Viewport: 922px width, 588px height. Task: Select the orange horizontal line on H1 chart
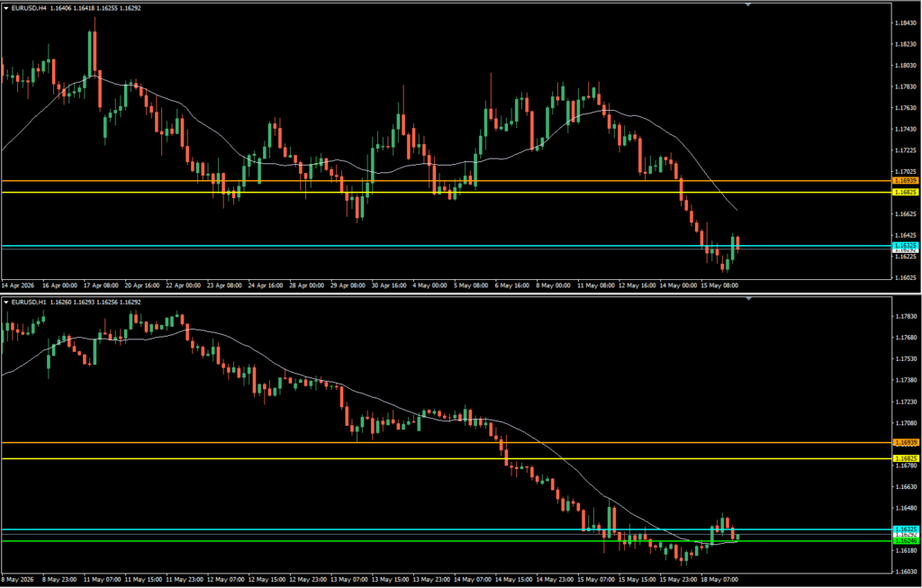click(x=447, y=442)
